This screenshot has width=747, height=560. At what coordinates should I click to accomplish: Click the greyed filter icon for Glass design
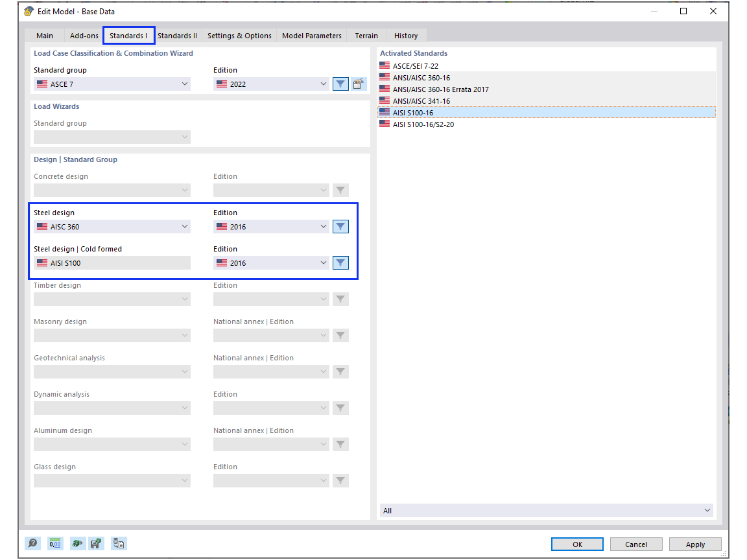340,480
